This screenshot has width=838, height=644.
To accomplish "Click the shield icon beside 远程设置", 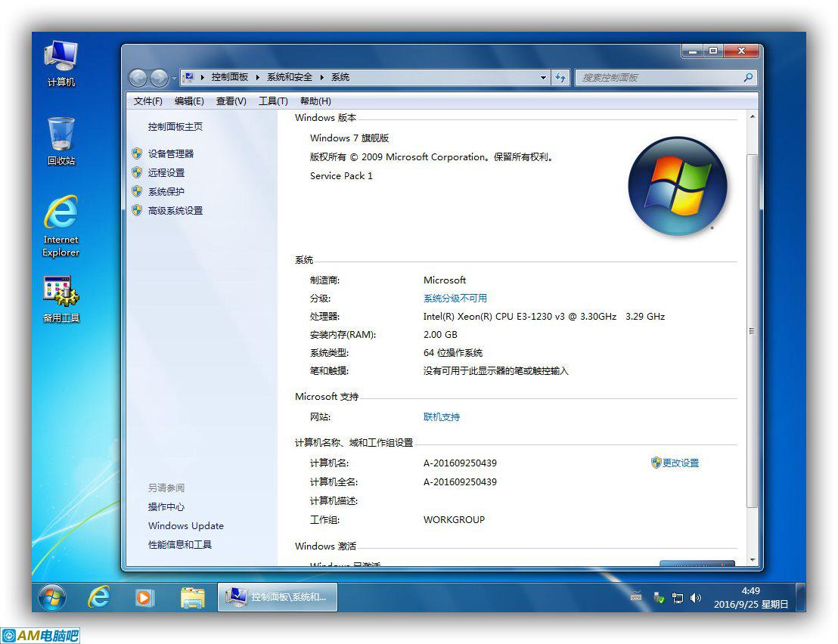I will click(x=137, y=172).
